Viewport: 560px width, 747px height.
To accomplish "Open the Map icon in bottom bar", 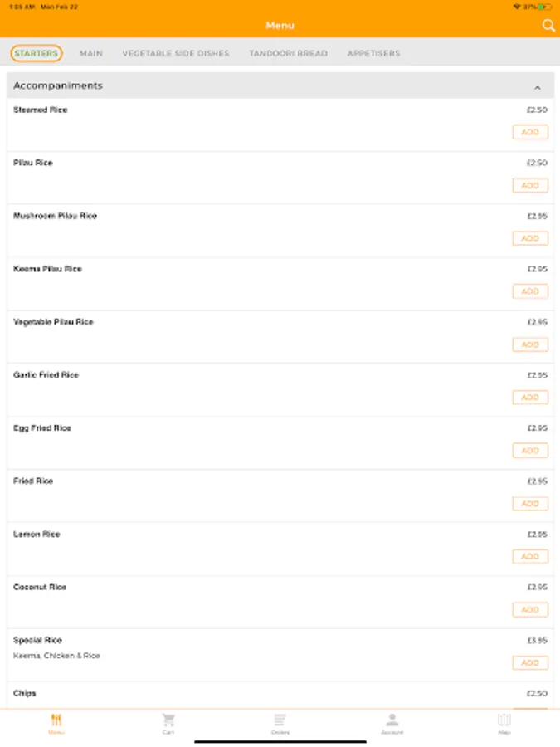I will [x=504, y=720].
